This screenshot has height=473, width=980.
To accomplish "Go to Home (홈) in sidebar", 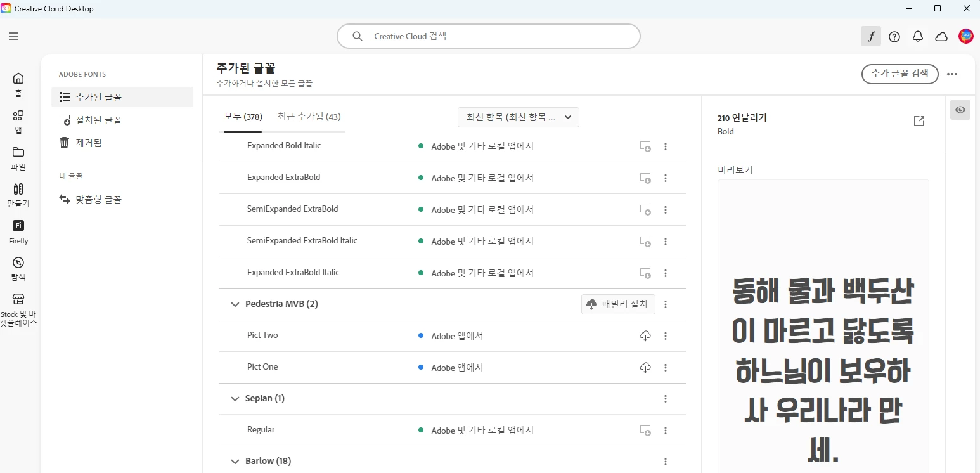I will click(18, 84).
